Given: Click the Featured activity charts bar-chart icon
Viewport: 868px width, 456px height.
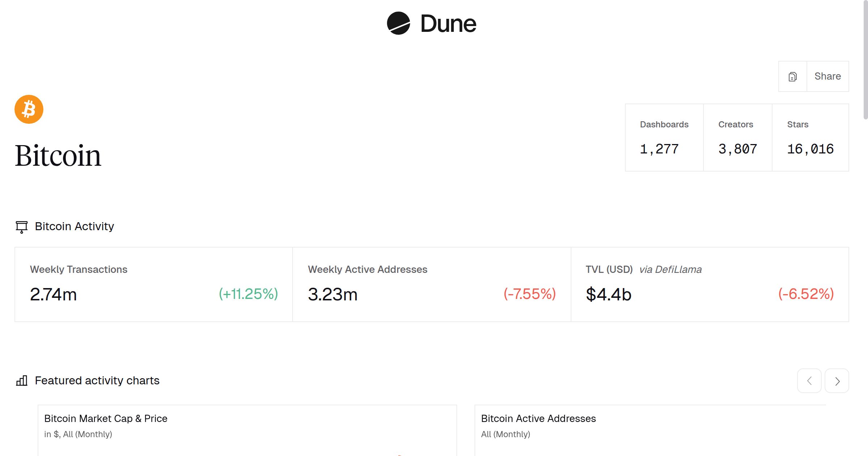Looking at the screenshot, I should pyautogui.click(x=22, y=381).
